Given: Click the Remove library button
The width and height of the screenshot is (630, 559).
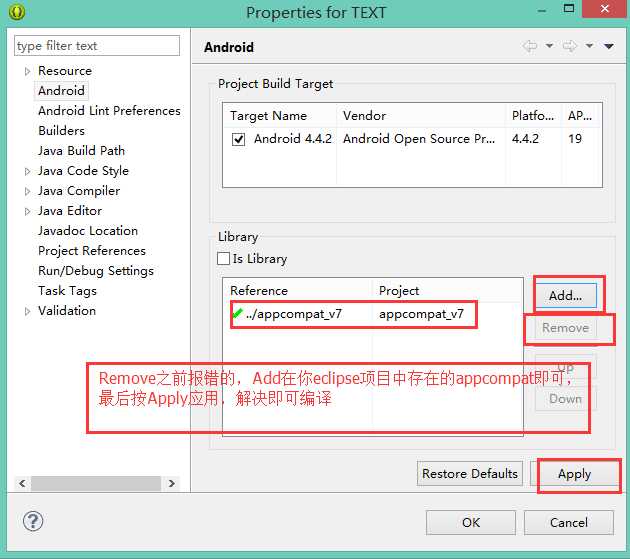Looking at the screenshot, I should point(566,328).
